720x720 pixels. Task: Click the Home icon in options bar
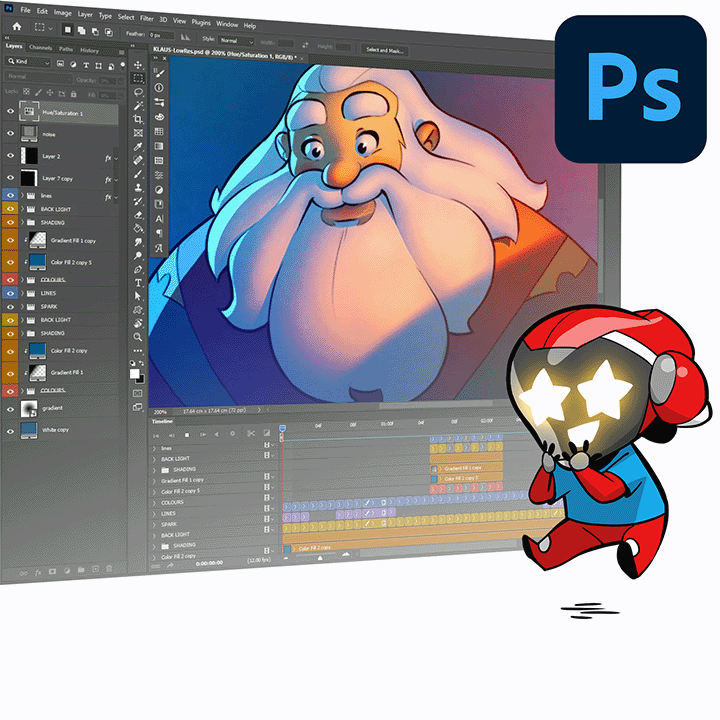coord(17,27)
